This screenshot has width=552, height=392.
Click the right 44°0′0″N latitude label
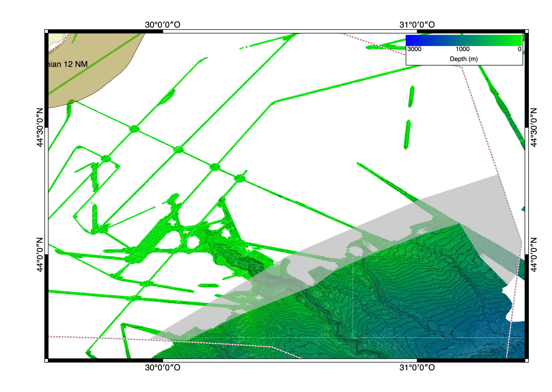[x=534, y=255]
